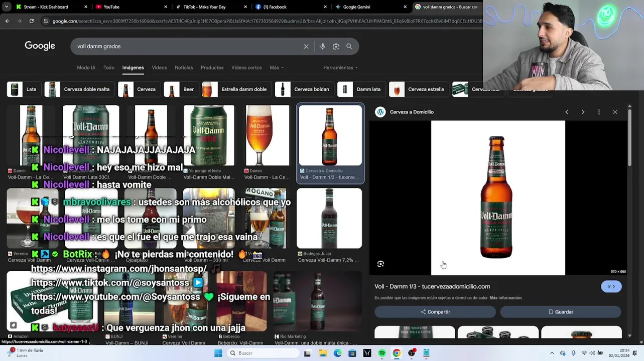Select the Estrella damm doble chip

(237, 89)
